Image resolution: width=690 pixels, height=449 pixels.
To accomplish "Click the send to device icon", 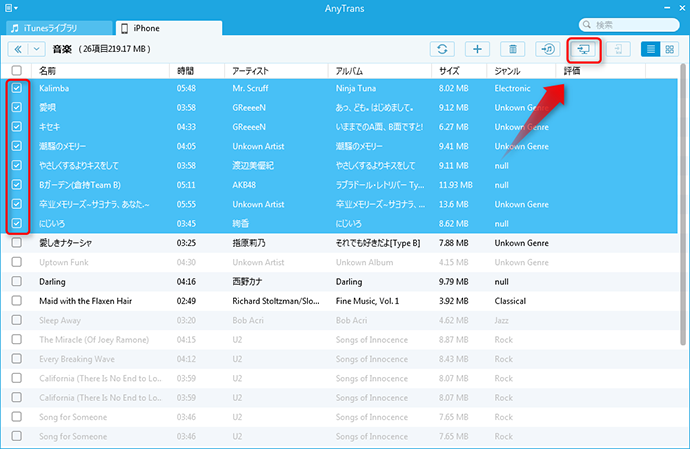I will pos(618,49).
